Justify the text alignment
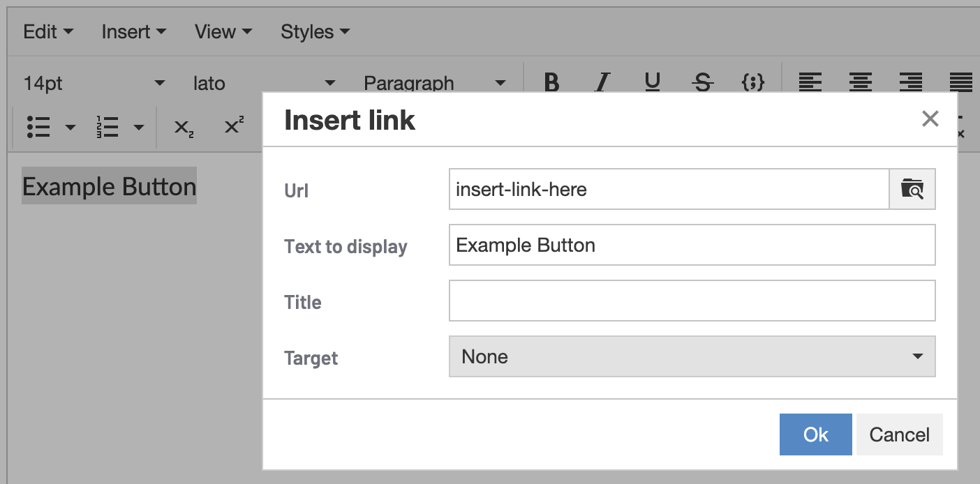 [961, 83]
